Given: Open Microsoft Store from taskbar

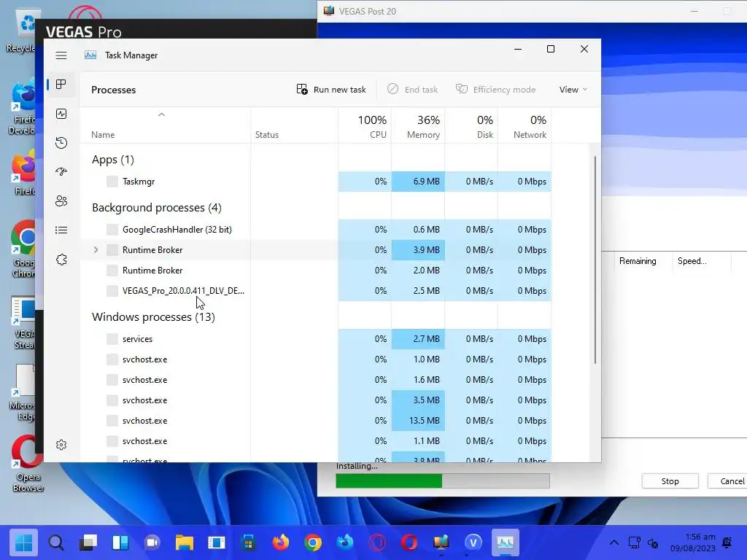Looking at the screenshot, I should point(249,542).
